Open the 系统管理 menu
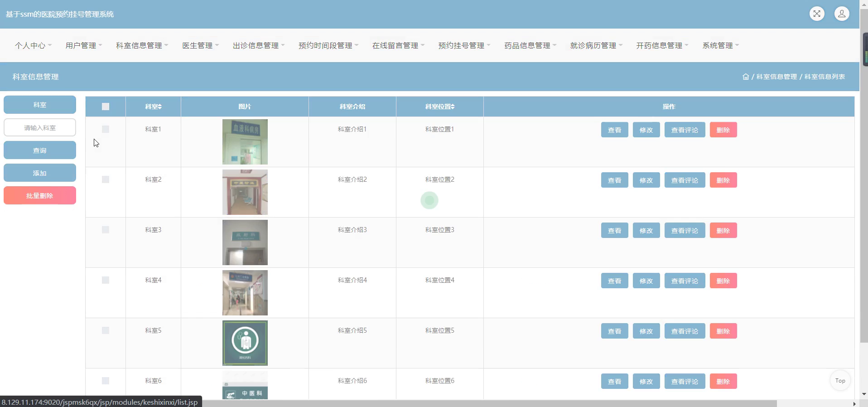The image size is (868, 407). click(721, 45)
